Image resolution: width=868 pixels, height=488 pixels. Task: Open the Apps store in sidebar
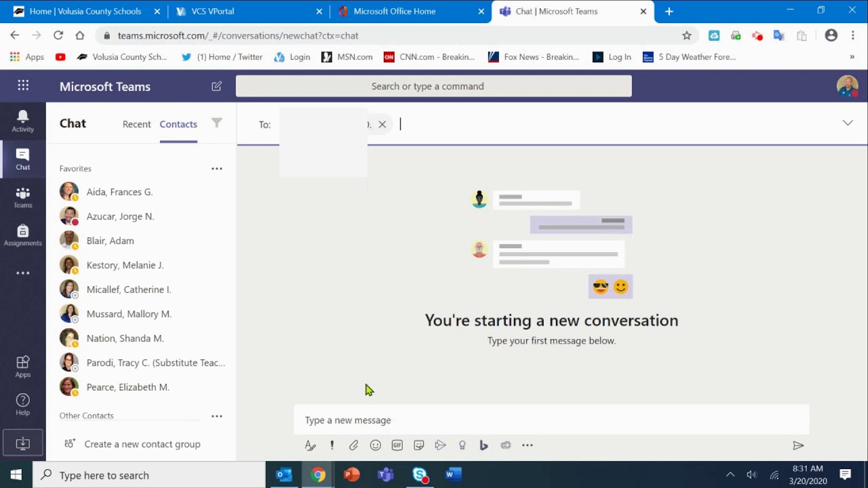coord(22,367)
